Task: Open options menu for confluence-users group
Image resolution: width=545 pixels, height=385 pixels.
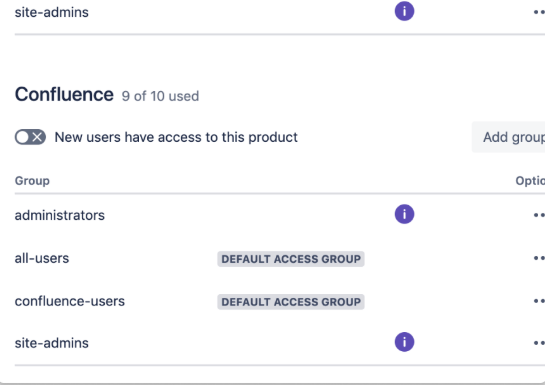Action: pyautogui.click(x=539, y=301)
